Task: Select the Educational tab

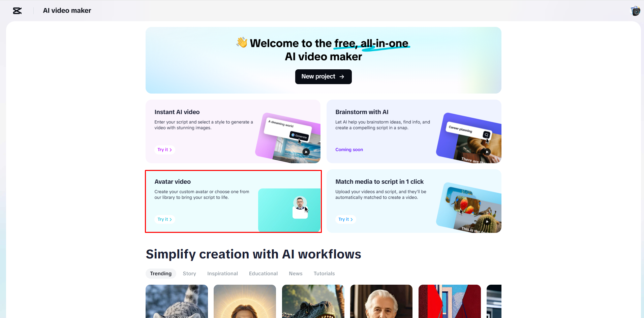Action: tap(263, 274)
